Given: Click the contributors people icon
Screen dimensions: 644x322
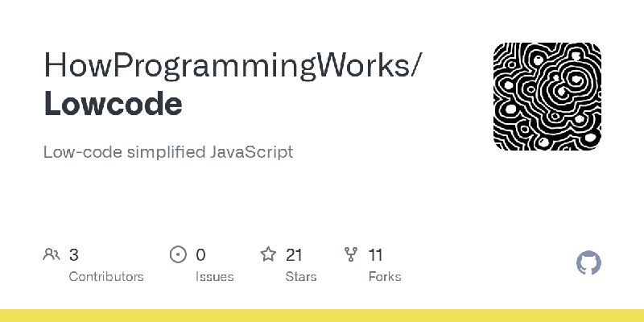Looking at the screenshot, I should tap(52, 254).
